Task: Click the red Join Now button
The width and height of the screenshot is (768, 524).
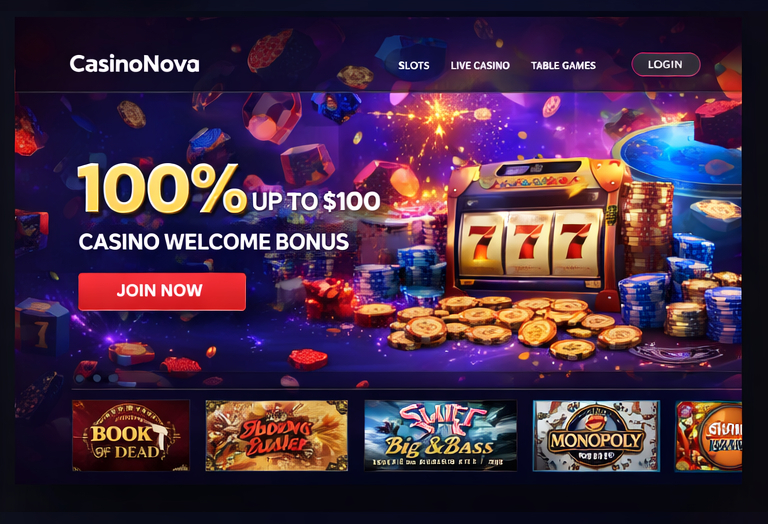Action: pyautogui.click(x=162, y=291)
